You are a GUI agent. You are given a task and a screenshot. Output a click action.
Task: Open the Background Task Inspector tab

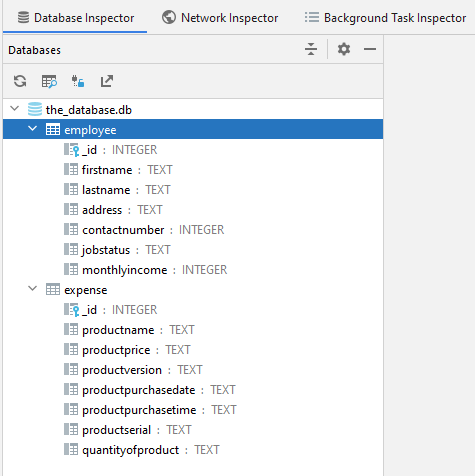385,18
